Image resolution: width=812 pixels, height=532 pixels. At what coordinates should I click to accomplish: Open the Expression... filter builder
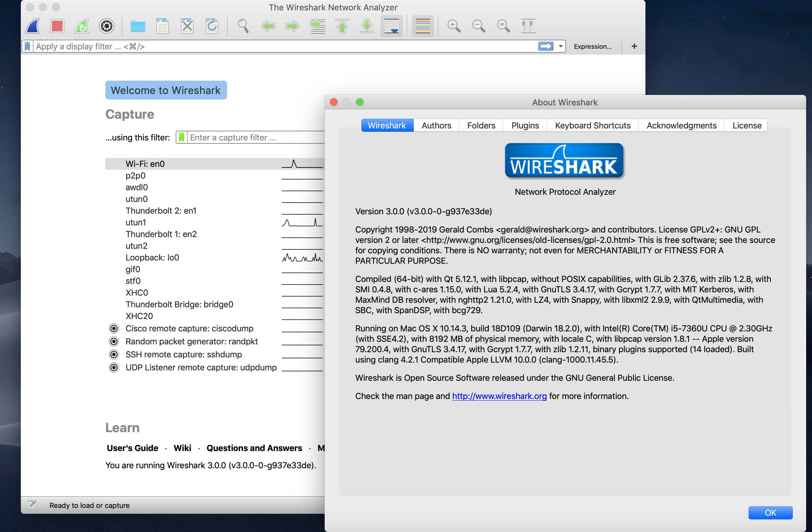coord(593,47)
